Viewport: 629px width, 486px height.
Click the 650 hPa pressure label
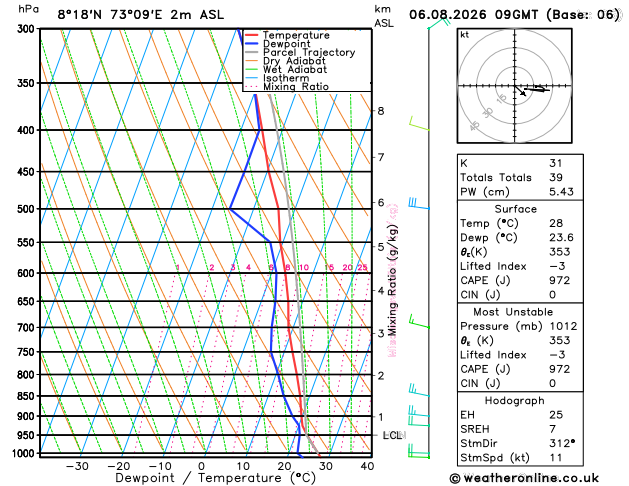[28, 301]
